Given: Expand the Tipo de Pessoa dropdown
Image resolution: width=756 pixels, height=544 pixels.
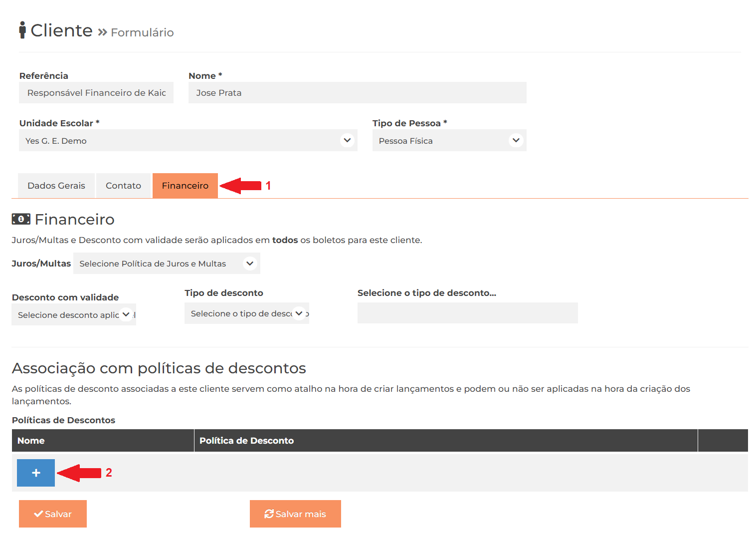Looking at the screenshot, I should click(449, 141).
